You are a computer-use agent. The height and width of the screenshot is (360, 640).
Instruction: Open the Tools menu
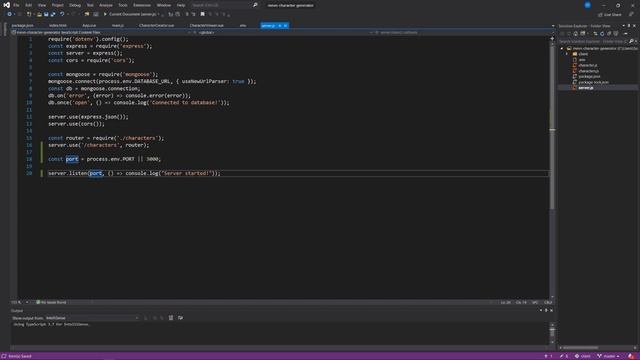click(x=123, y=5)
